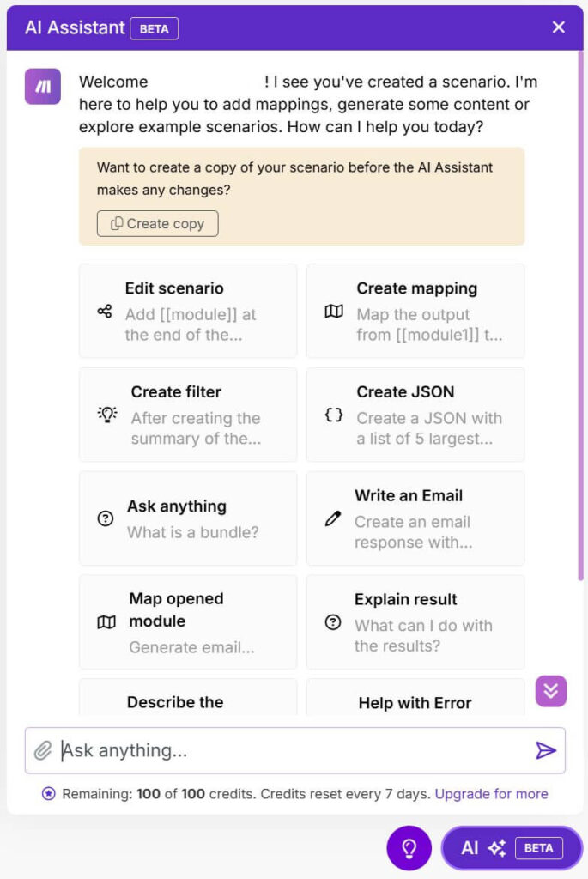Select the Explain result suggestion card
This screenshot has height=879, width=588.
(415, 622)
